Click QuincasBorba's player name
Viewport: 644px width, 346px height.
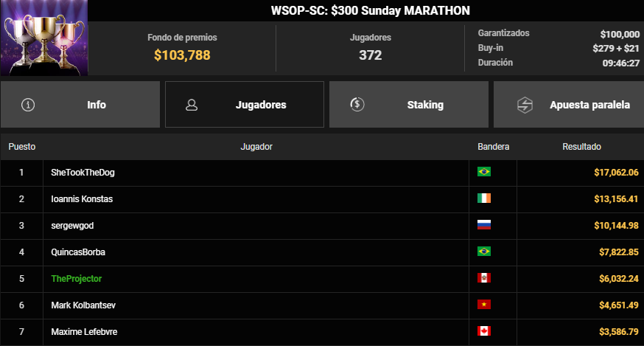(x=78, y=252)
